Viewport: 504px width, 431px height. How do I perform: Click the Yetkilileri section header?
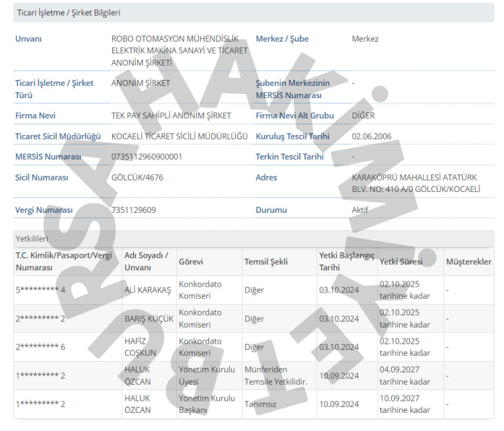[x=32, y=238]
